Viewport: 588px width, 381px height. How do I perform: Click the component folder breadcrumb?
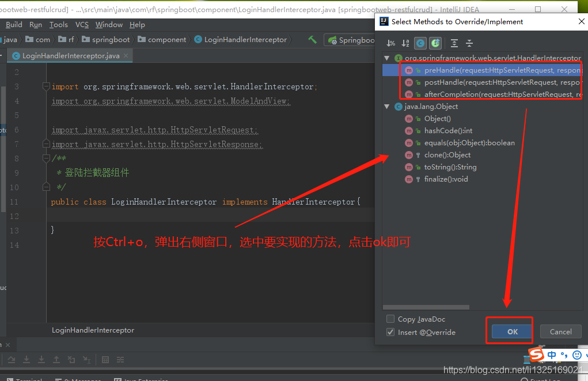(x=162, y=39)
